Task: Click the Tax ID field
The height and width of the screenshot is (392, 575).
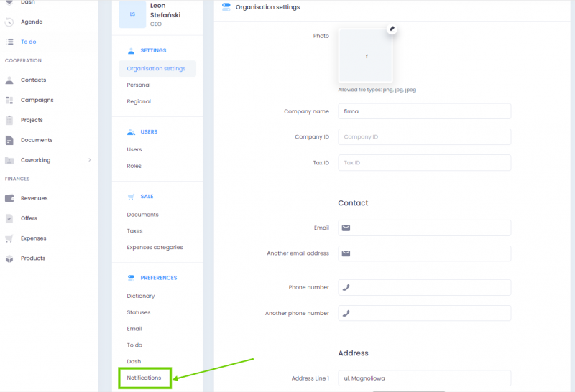Action: [424, 163]
